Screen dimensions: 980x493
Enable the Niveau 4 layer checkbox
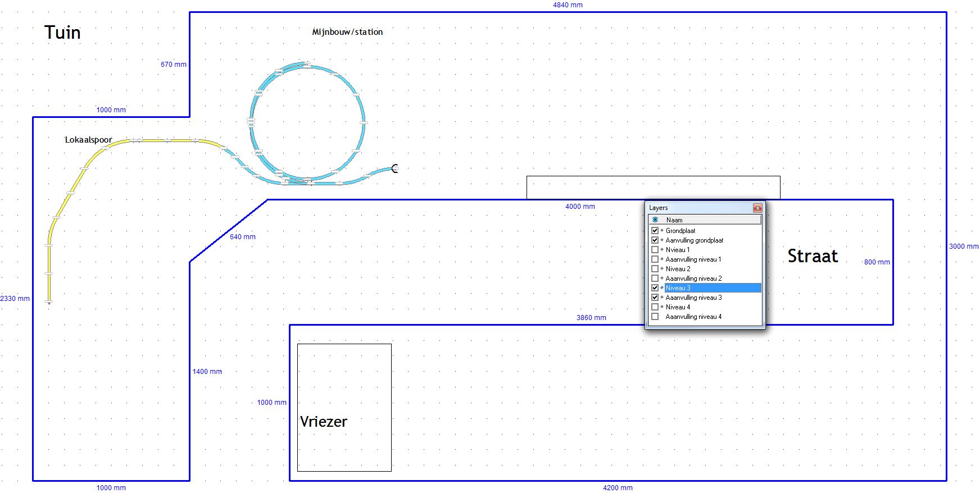pos(655,307)
